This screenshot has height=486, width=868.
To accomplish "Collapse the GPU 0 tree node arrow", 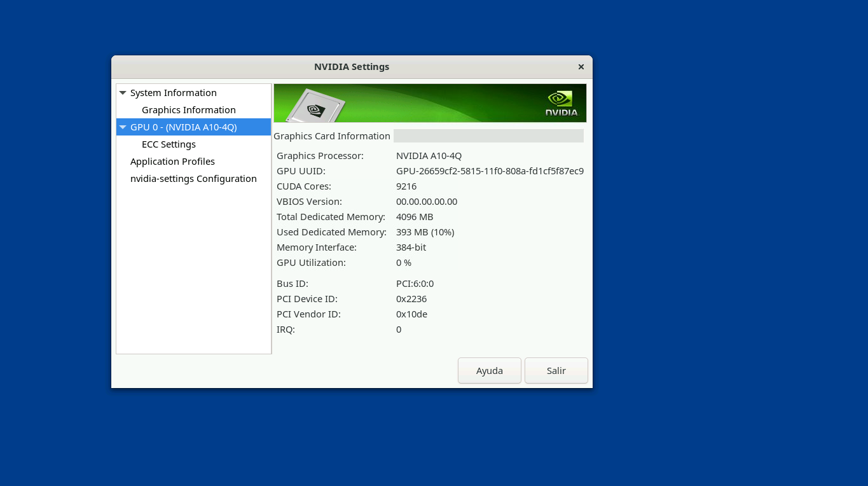I will [x=123, y=127].
